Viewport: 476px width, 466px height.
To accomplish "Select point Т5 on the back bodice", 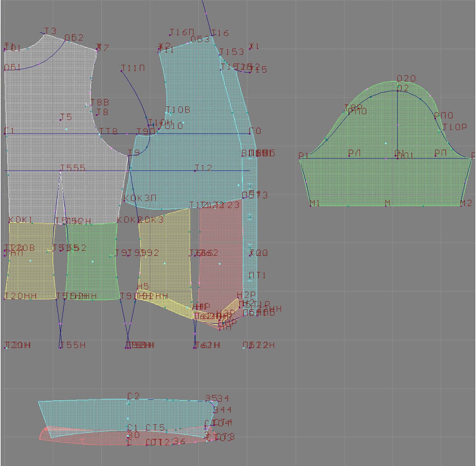I will point(61,120).
